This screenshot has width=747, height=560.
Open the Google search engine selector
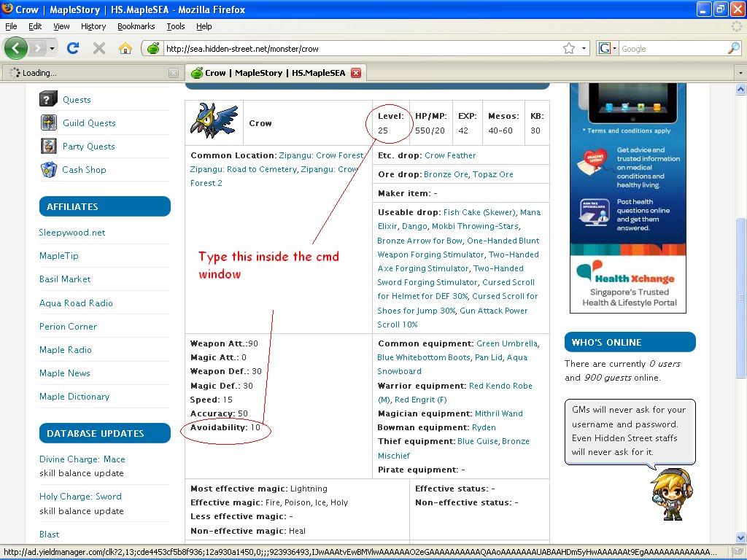pyautogui.click(x=608, y=48)
